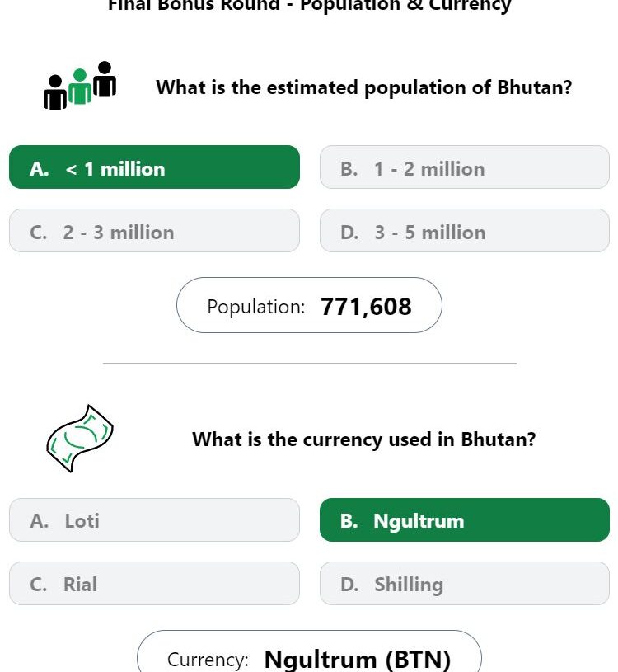Image resolution: width=618 pixels, height=672 pixels.
Task: Click the population people icon
Action: [x=80, y=86]
